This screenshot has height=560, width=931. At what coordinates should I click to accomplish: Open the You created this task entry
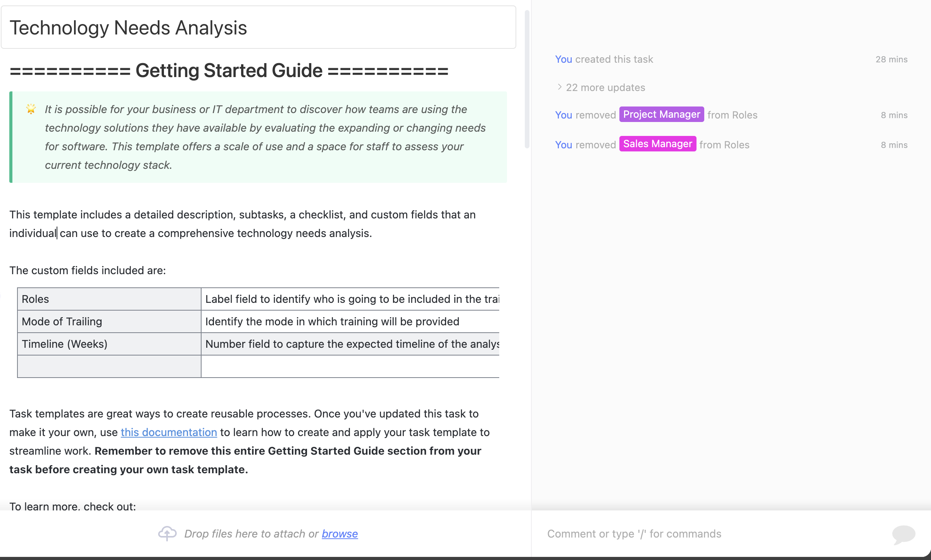pyautogui.click(x=604, y=59)
